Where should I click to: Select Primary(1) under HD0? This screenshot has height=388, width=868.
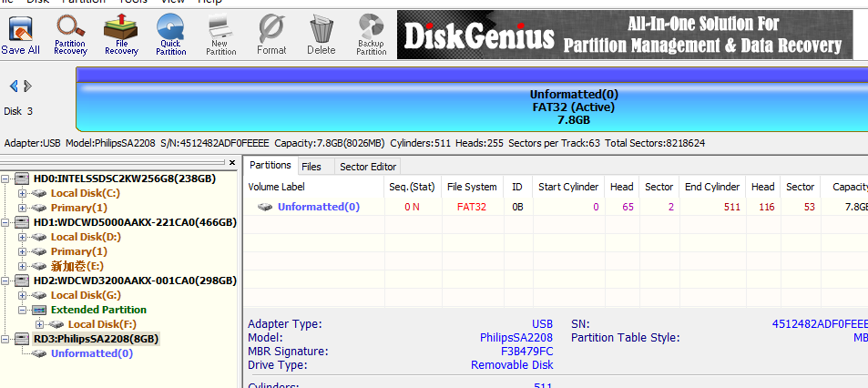tap(78, 208)
